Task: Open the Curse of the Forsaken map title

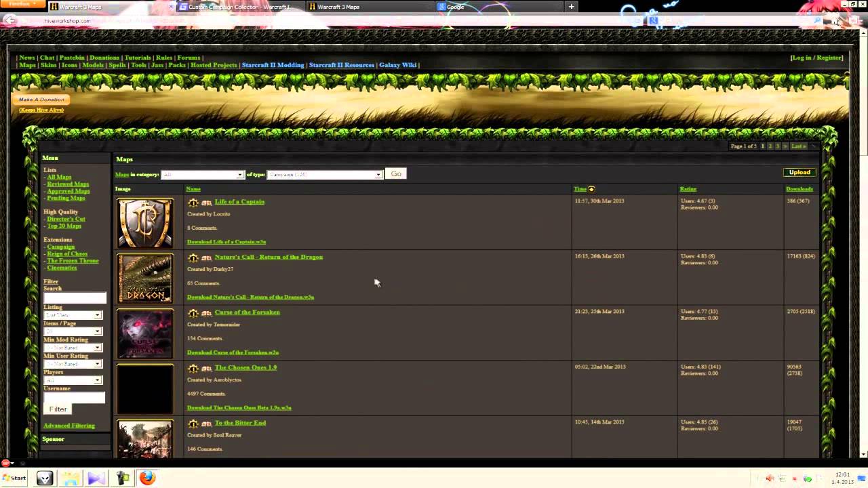Action: [247, 312]
